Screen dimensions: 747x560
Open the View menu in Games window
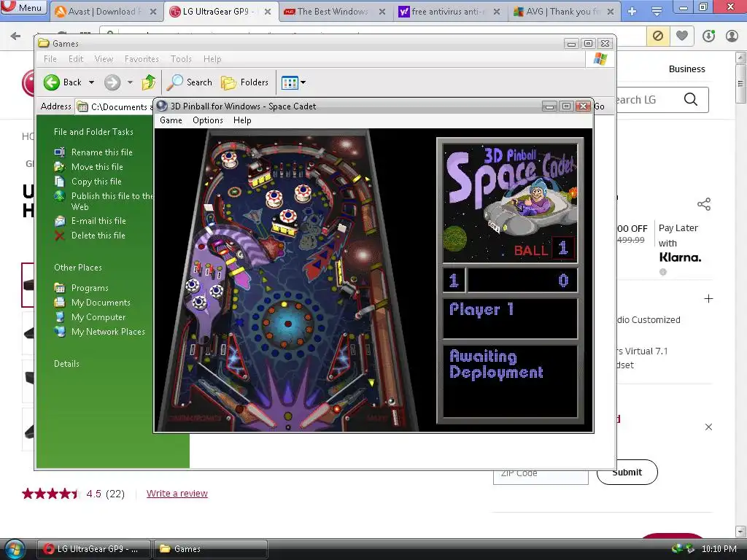pos(104,59)
